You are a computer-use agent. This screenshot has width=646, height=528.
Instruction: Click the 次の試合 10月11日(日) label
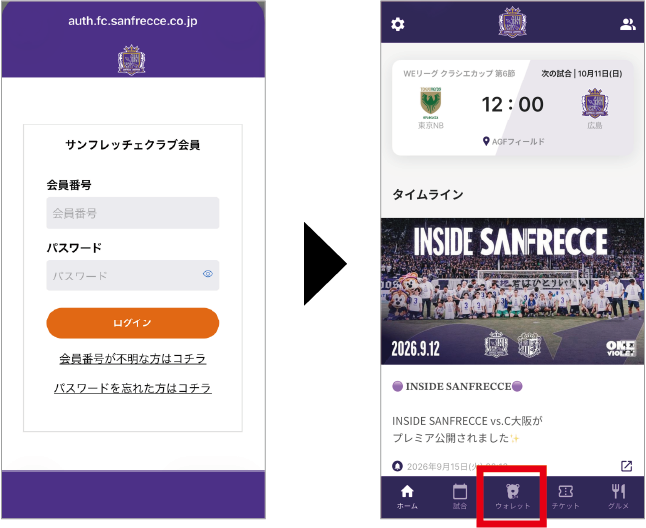tap(581, 74)
